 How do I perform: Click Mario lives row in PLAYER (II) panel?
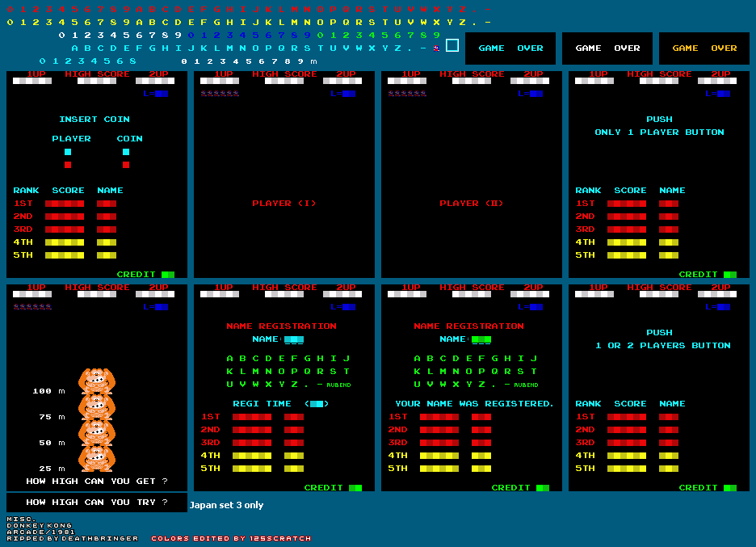tap(407, 94)
